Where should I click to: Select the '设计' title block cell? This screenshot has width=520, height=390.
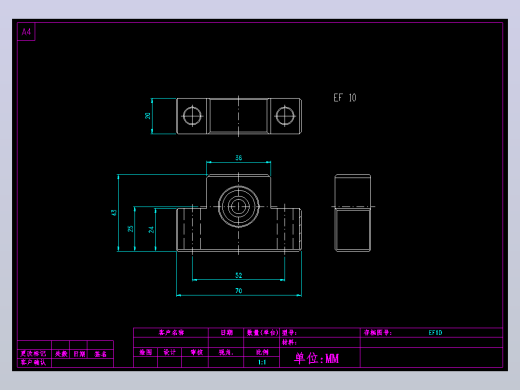(170, 352)
